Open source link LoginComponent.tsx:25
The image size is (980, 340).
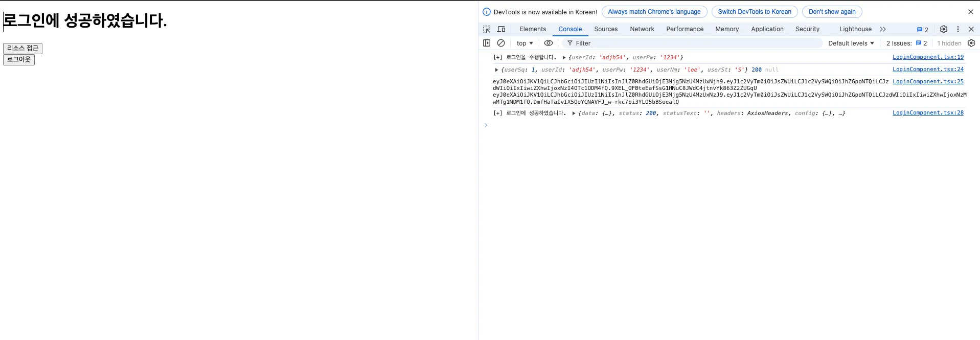[928, 82]
